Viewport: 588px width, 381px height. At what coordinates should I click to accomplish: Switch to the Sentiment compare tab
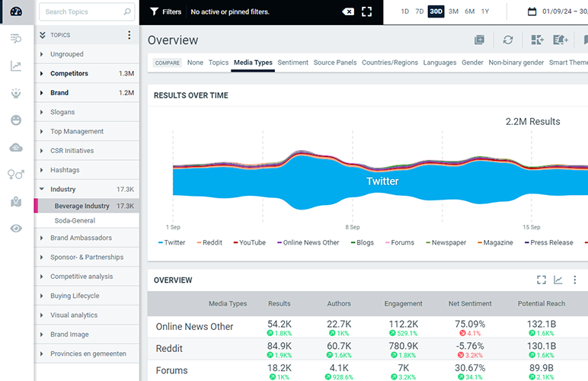click(x=292, y=62)
